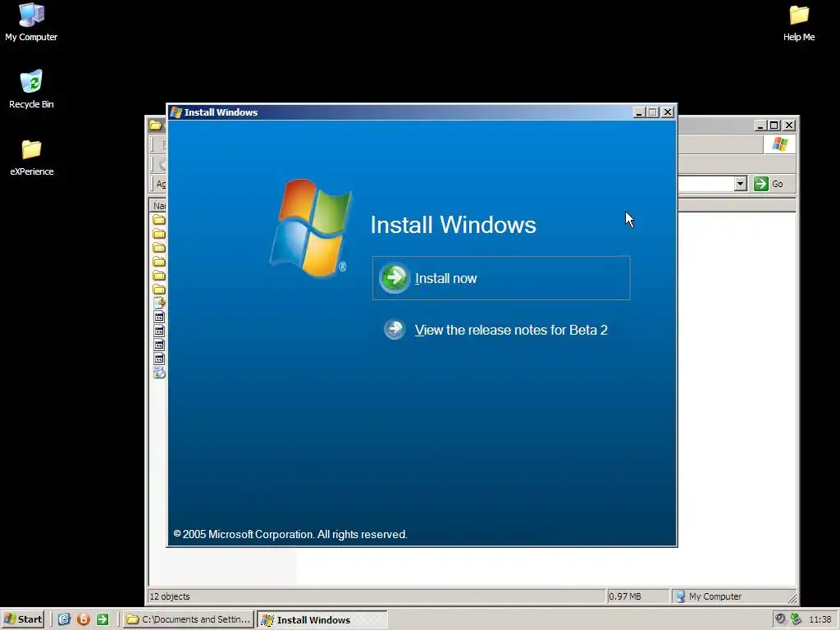Open My Computer desktop icon

point(31,22)
